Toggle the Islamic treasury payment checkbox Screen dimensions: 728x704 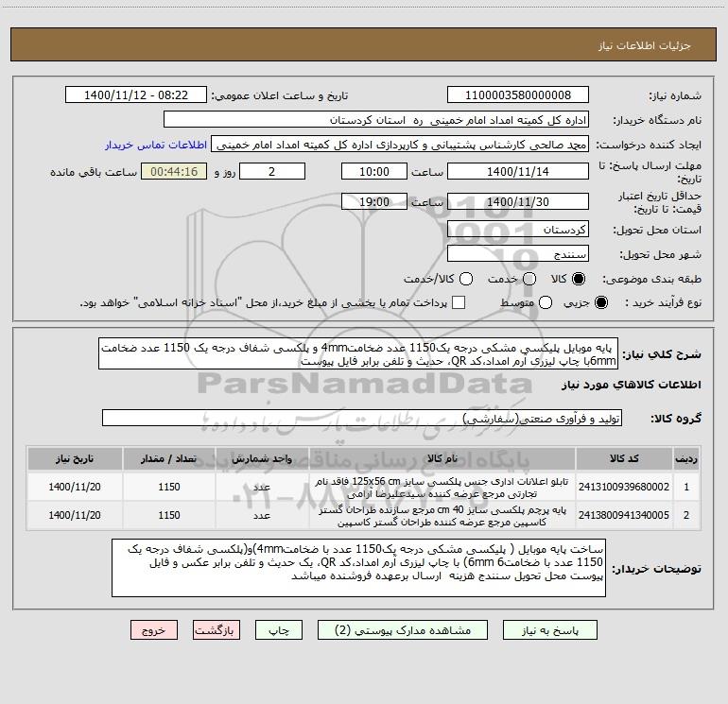(459, 302)
